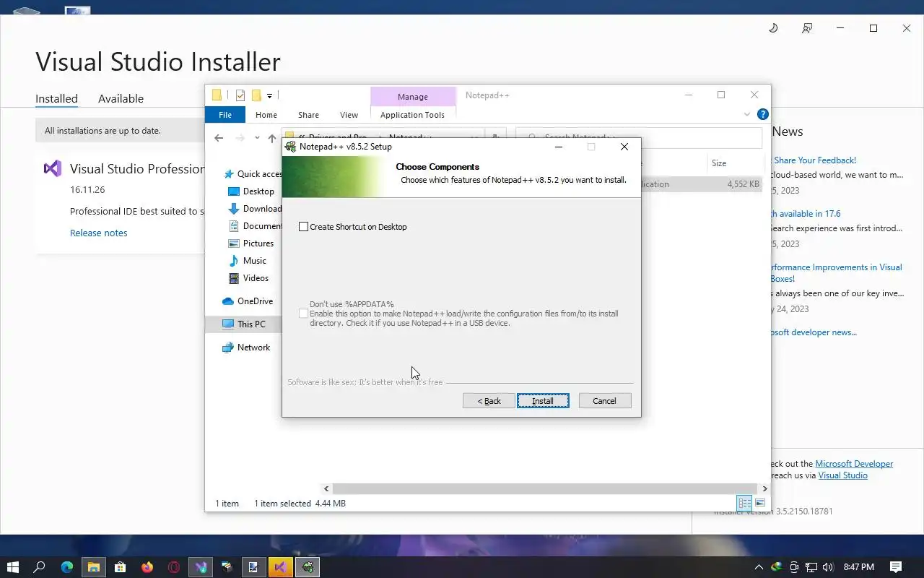Open Microsoft developer news link
This screenshot has height=578, width=924.
point(813,332)
